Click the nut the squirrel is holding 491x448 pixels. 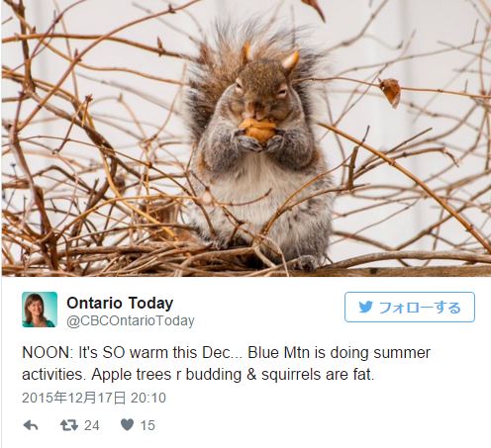258,130
